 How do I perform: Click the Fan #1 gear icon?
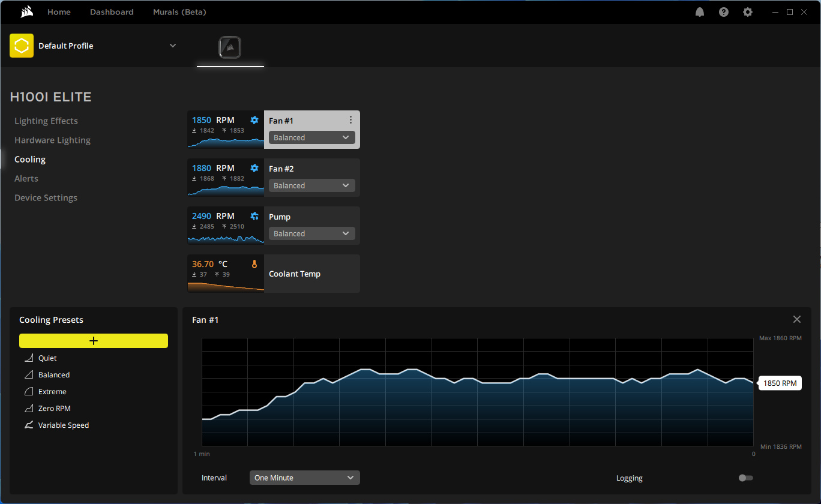click(254, 120)
